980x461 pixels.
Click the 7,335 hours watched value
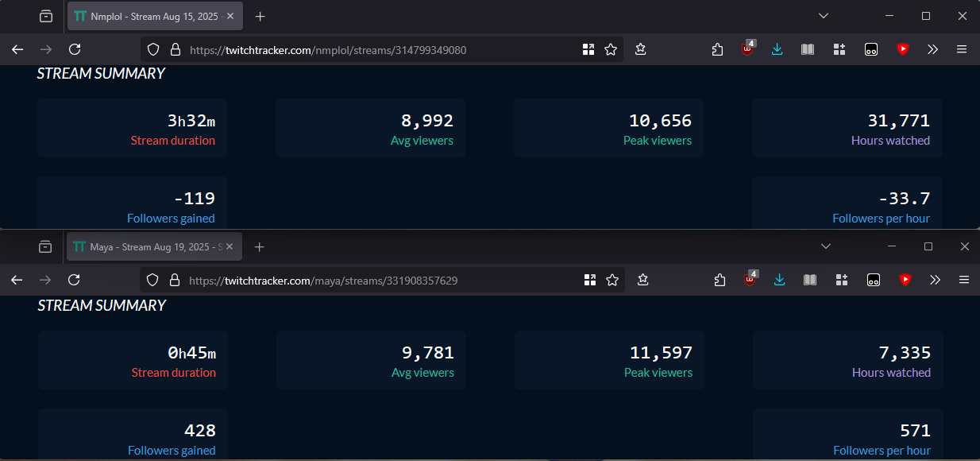[905, 353]
